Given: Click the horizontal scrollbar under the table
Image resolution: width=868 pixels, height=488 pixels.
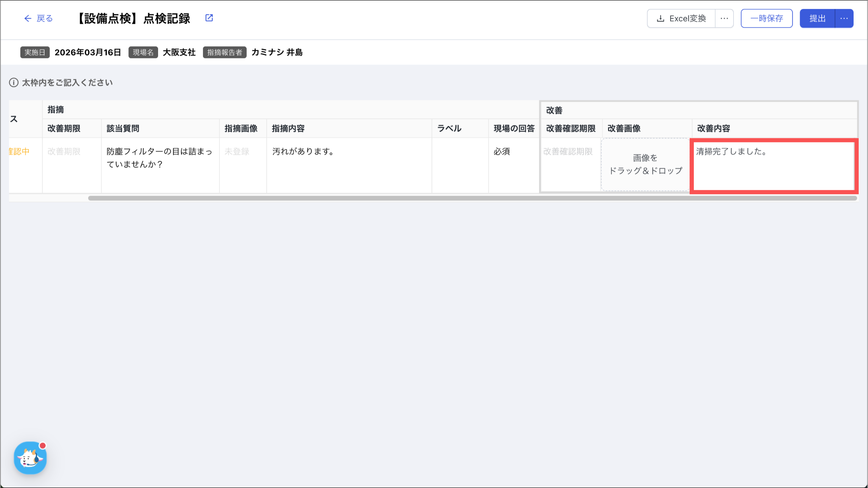Looking at the screenshot, I should pyautogui.click(x=472, y=198).
